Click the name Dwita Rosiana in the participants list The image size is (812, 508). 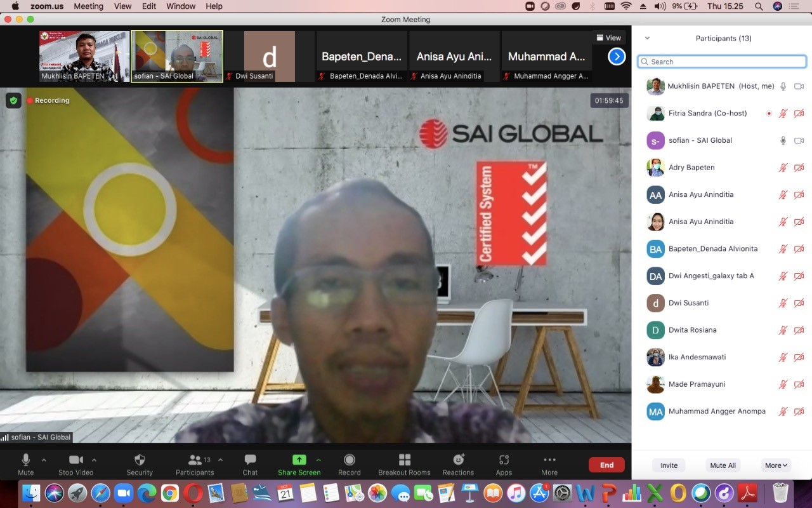(693, 330)
